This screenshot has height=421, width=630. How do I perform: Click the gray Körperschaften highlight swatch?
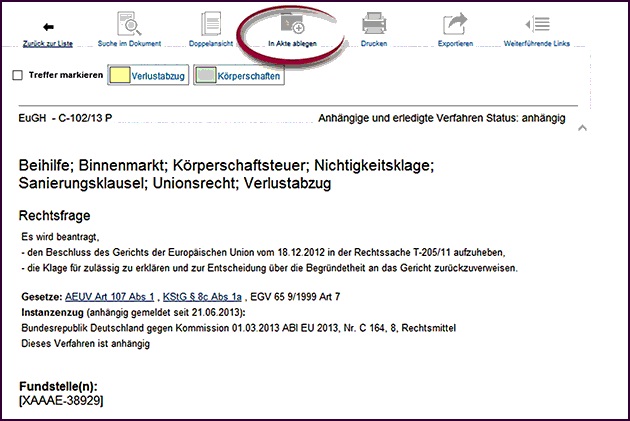click(205, 75)
